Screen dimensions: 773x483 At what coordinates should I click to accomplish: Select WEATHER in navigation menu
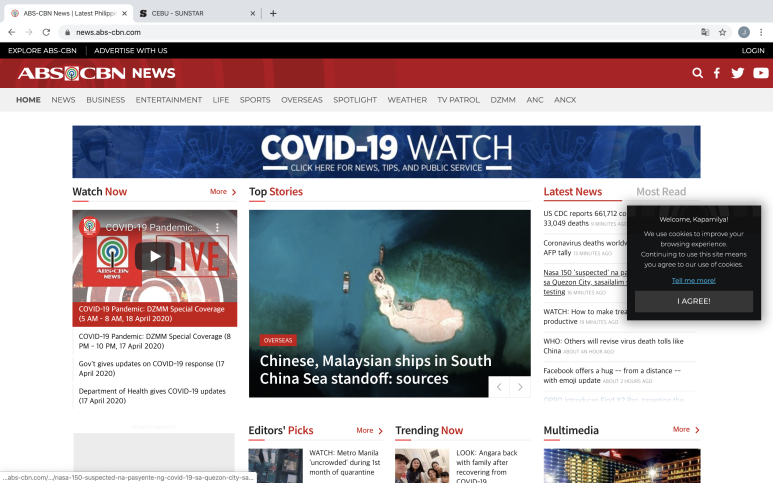[x=407, y=100]
